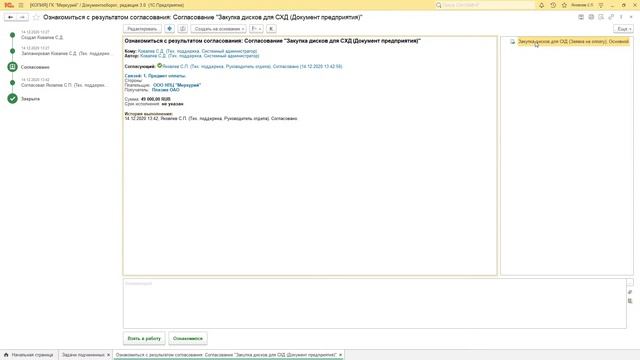Click the lower icon beside comment box
The height and width of the screenshot is (360, 640).
[x=630, y=301]
